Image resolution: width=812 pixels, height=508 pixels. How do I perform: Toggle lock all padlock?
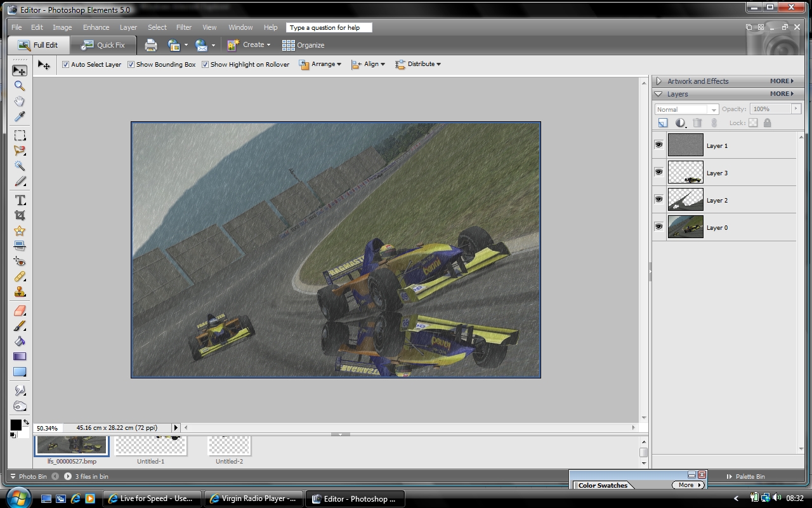click(767, 123)
